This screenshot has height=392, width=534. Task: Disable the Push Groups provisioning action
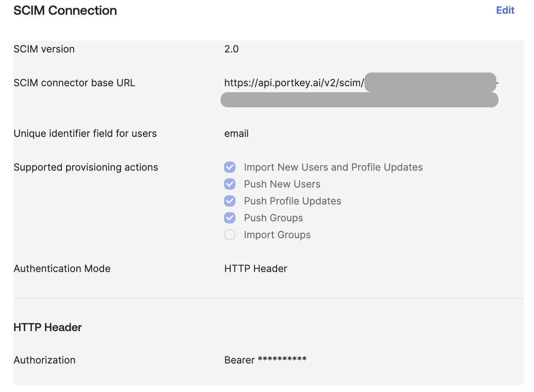pos(229,218)
